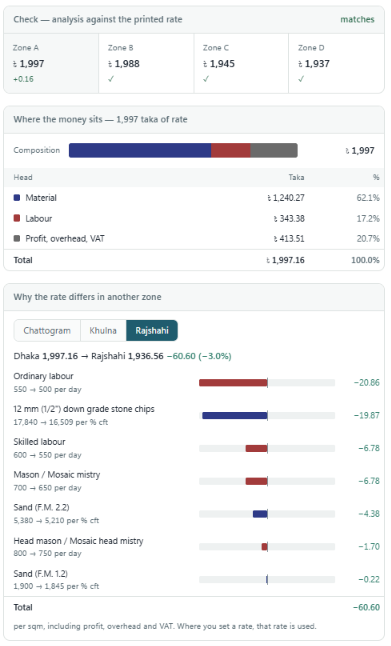
Task: Click '550 → 500 per day' rate text
Action: [47, 389]
